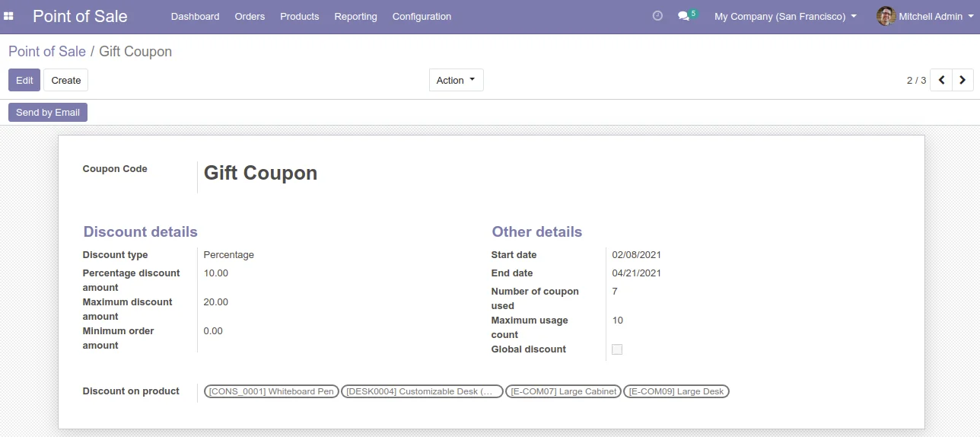980x437 pixels.
Task: Open the Customizable Desk product tag
Action: pyautogui.click(x=422, y=391)
